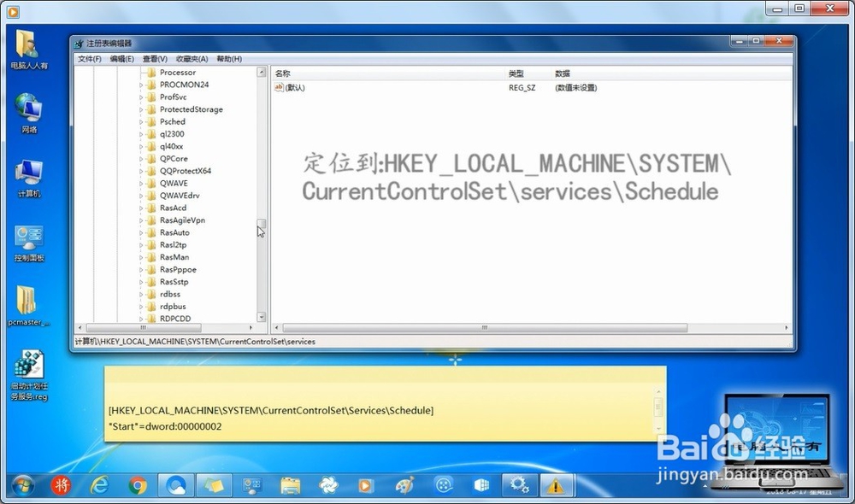This screenshot has width=855, height=504.
Task: Open the 编辑(E) menu
Action: (x=121, y=59)
